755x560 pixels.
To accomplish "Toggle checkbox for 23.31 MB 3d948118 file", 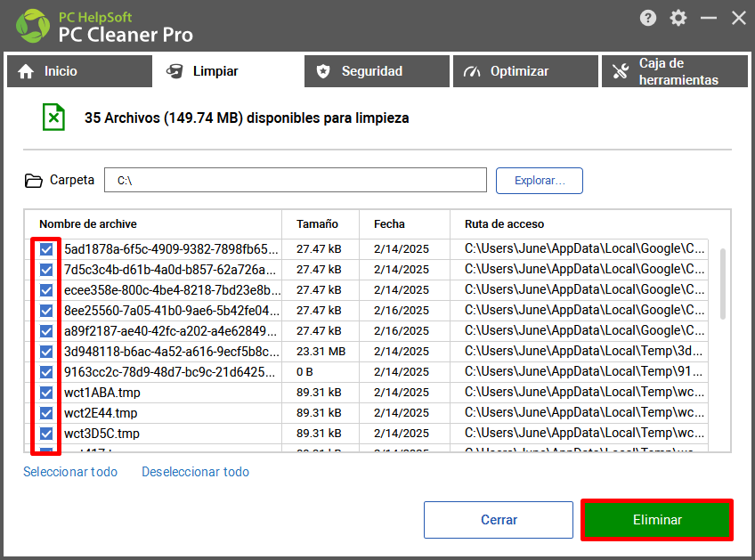I will (x=46, y=352).
